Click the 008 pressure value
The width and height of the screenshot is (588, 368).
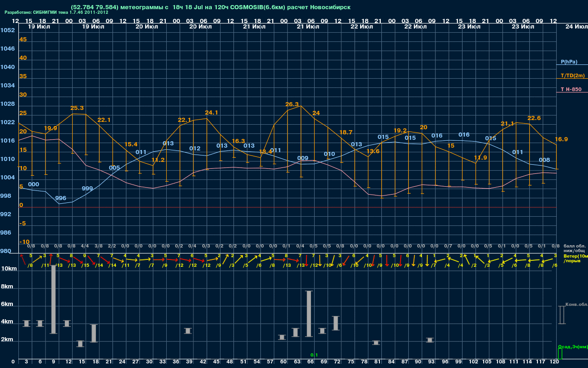click(x=544, y=160)
